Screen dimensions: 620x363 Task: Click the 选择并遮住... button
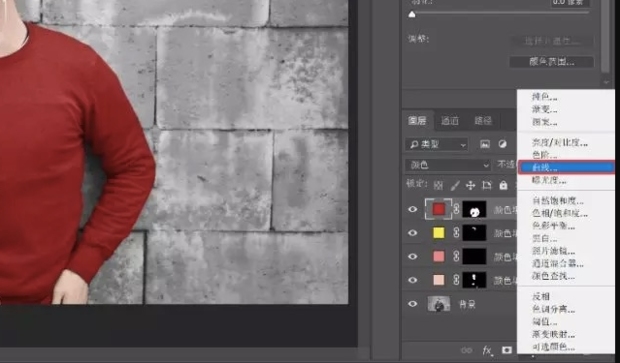pyautogui.click(x=552, y=41)
